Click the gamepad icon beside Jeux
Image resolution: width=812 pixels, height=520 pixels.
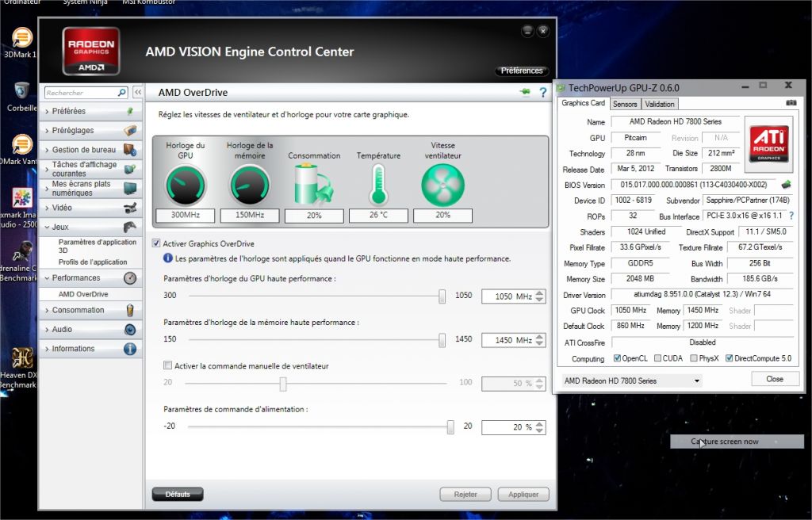click(129, 227)
